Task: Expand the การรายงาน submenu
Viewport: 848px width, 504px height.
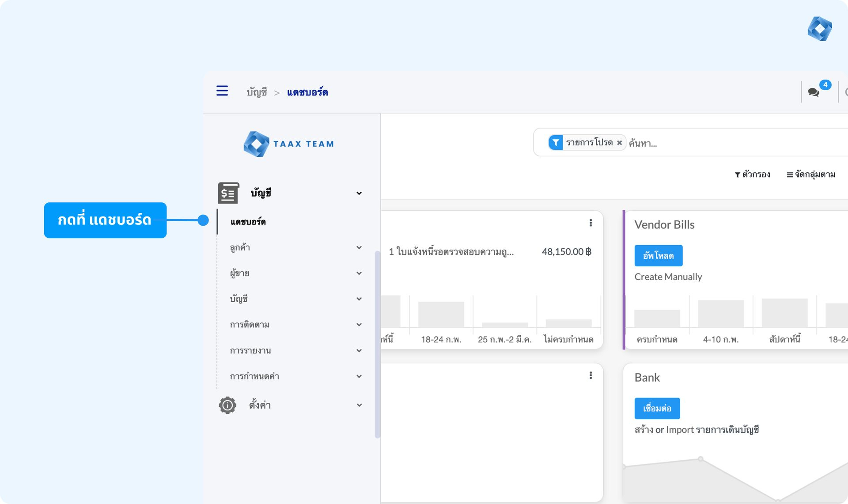Action: (x=359, y=351)
